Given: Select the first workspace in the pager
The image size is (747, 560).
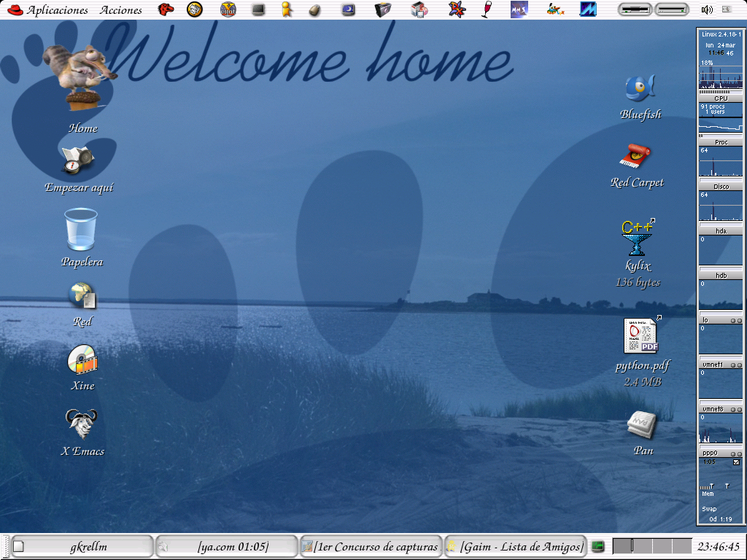Looking at the screenshot, I should click(x=622, y=545).
